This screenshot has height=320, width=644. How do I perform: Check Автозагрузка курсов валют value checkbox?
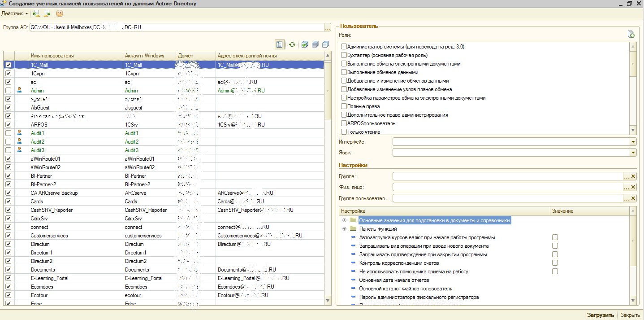[x=555, y=237]
